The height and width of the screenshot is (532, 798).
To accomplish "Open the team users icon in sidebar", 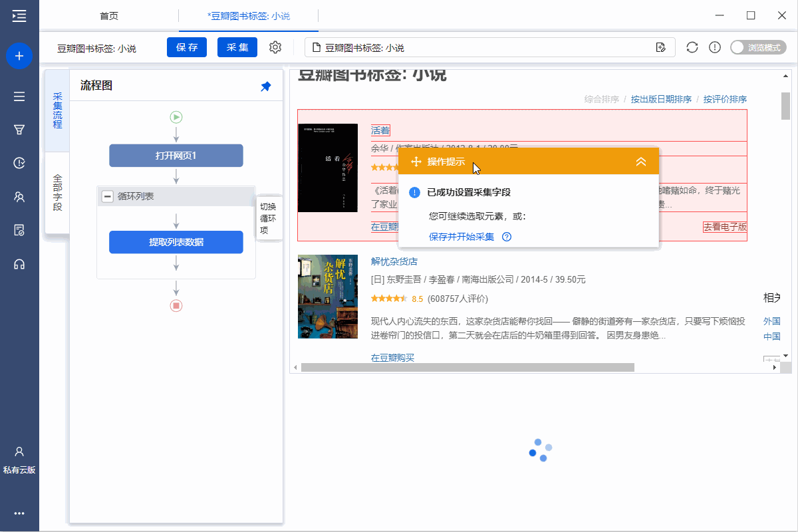I will [x=19, y=197].
